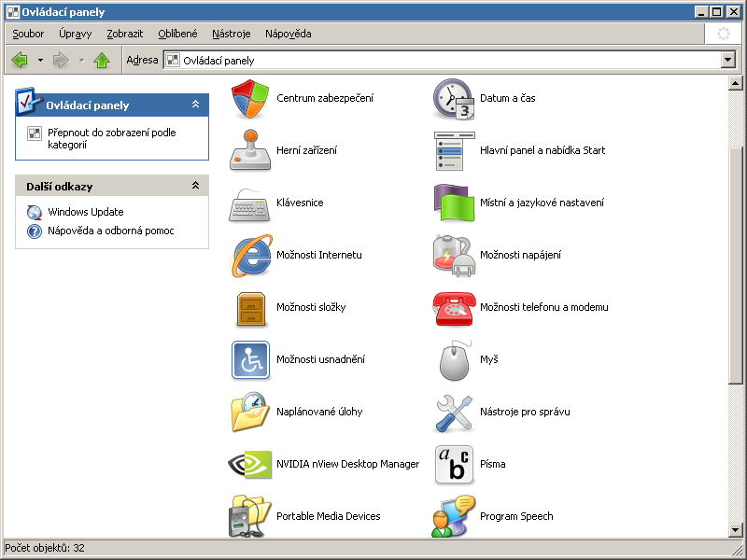The width and height of the screenshot is (747, 560).
Task: Open the Datum a čas clock icon
Action: [x=454, y=99]
